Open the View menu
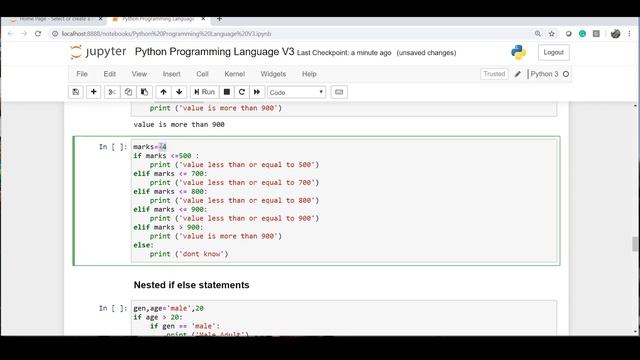The image size is (640, 360). (x=139, y=74)
